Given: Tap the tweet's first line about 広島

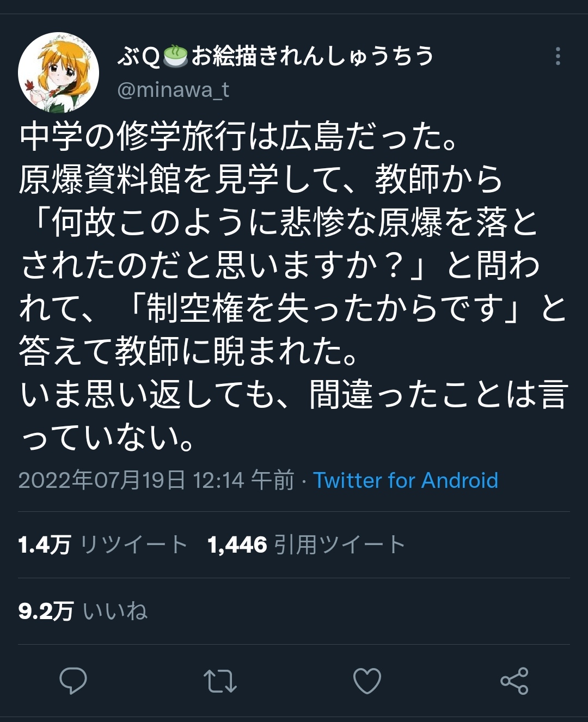Looking at the screenshot, I should pos(238,136).
